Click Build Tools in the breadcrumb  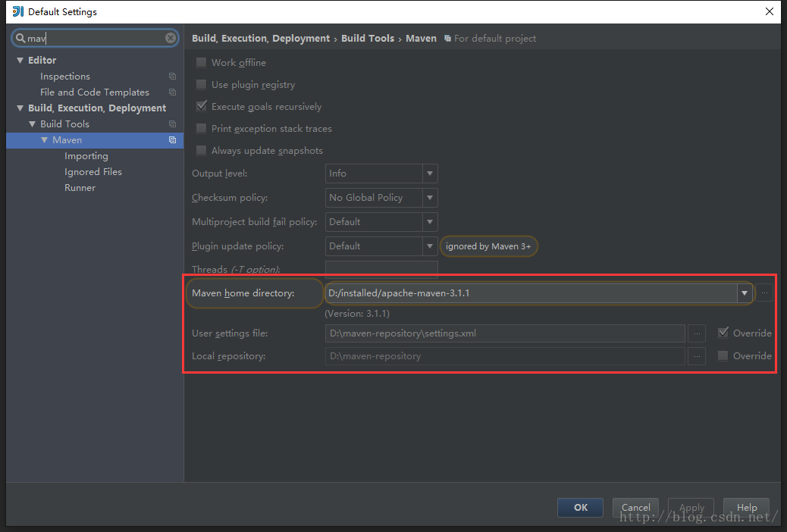(x=368, y=39)
